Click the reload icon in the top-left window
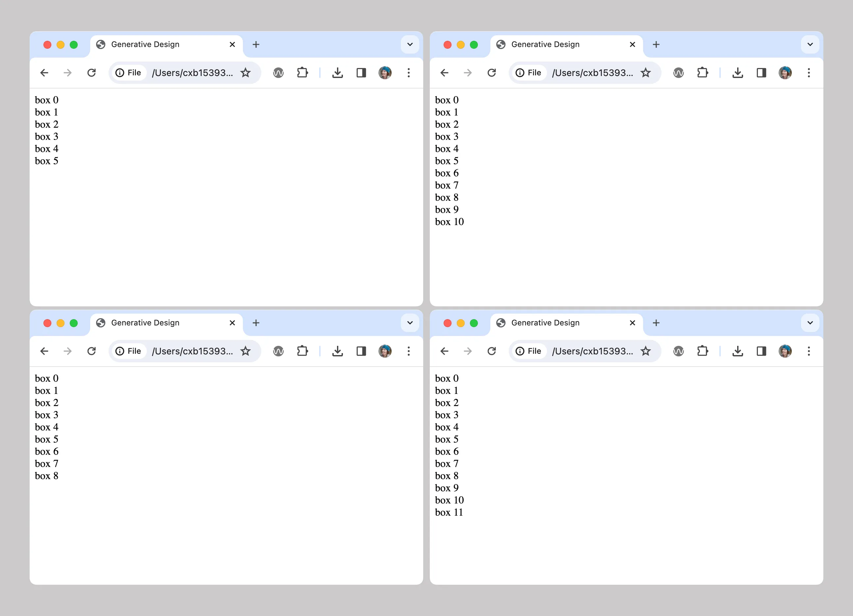The height and width of the screenshot is (616, 853). (91, 73)
